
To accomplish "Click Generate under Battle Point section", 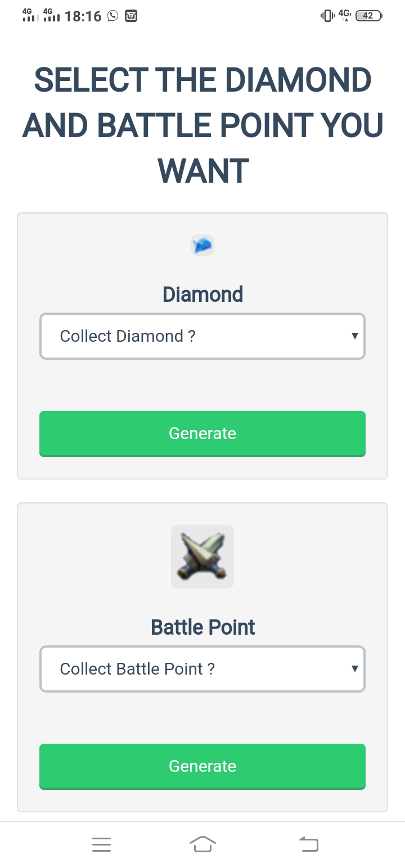I will pos(202,766).
